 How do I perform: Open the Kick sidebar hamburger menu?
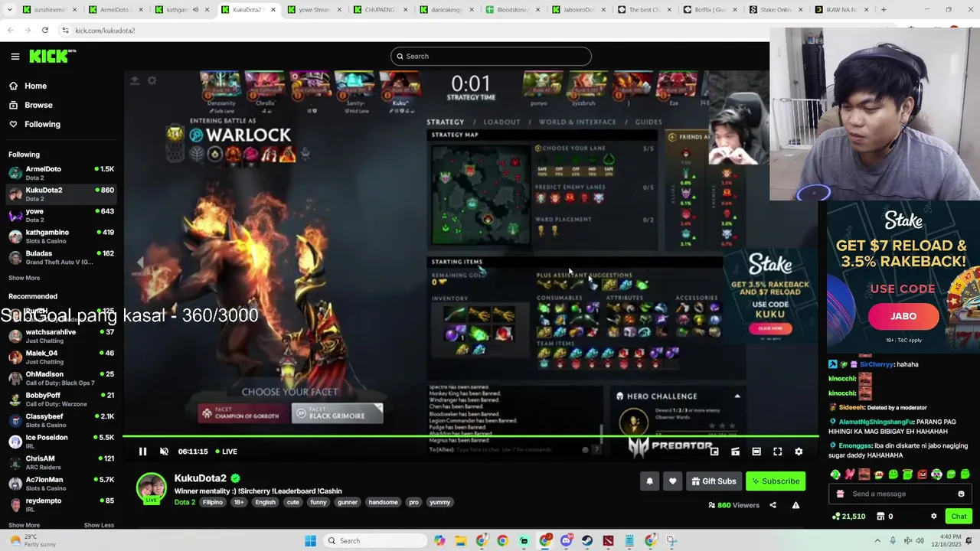click(x=15, y=56)
